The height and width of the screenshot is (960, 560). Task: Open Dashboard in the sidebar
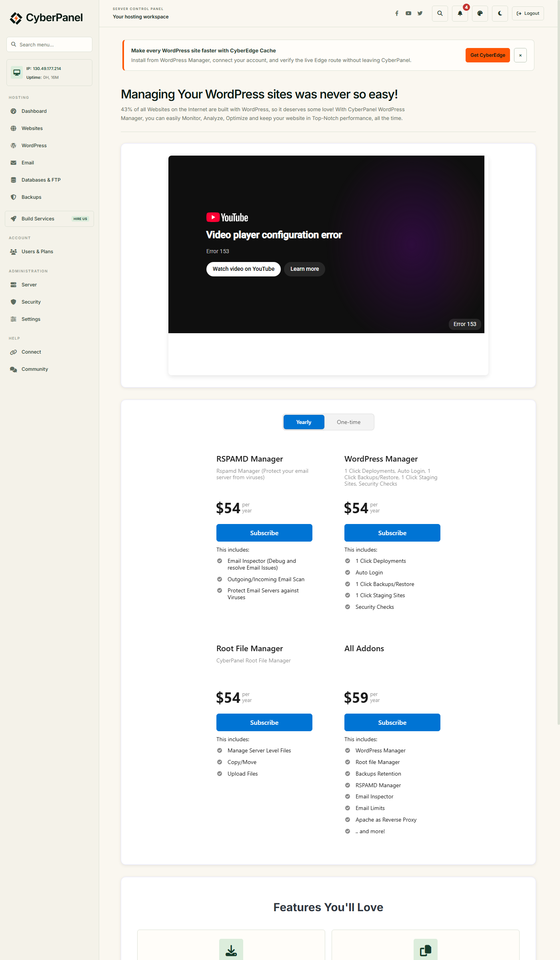[x=49, y=111]
